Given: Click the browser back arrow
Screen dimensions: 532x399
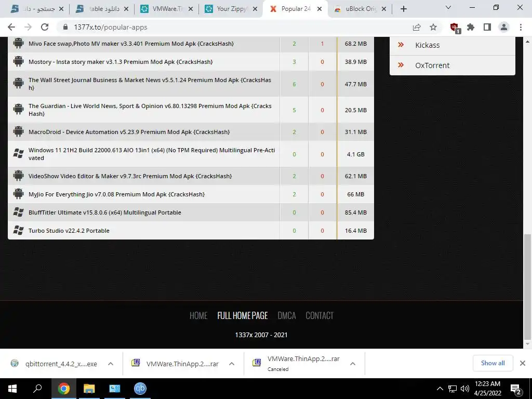Looking at the screenshot, I should (x=11, y=27).
